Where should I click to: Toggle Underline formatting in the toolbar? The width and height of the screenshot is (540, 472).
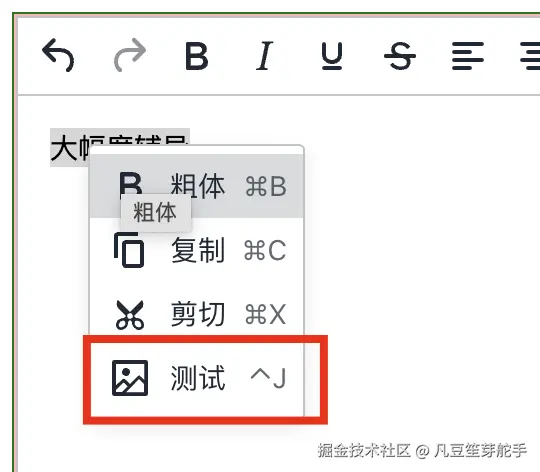click(332, 56)
